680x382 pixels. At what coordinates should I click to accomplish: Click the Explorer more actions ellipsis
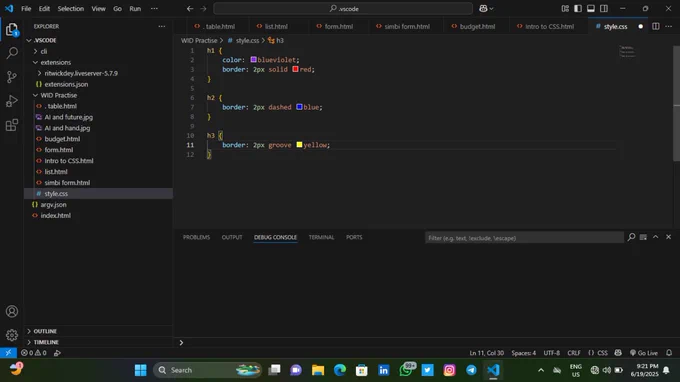pyautogui.click(x=162, y=26)
